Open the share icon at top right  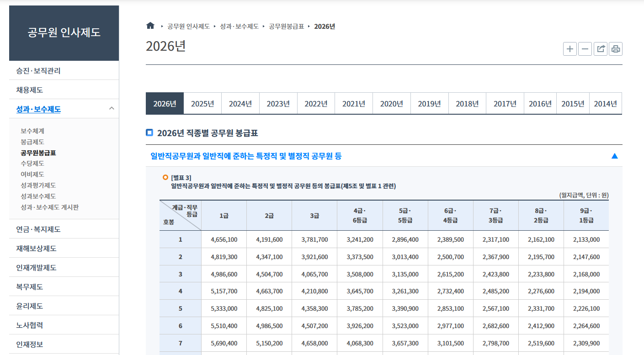[600, 49]
